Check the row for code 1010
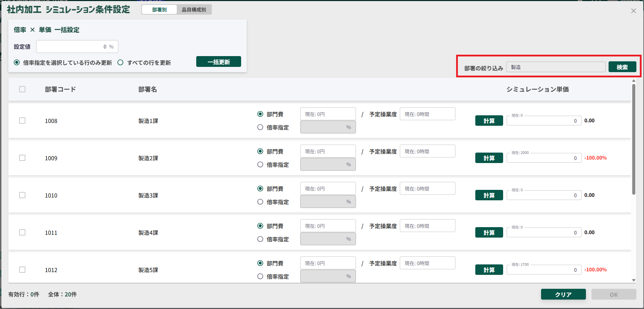This screenshot has width=644, height=309. [22, 195]
